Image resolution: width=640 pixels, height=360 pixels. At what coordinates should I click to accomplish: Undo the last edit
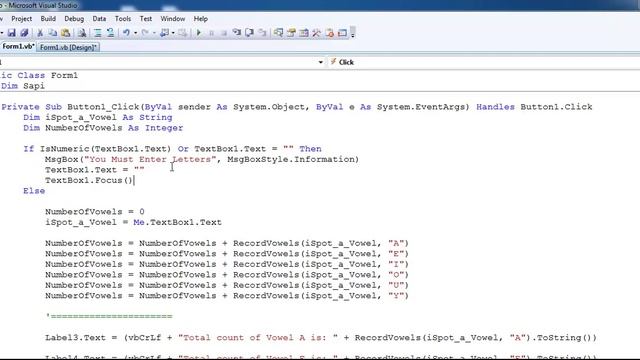pyautogui.click(x=126, y=33)
